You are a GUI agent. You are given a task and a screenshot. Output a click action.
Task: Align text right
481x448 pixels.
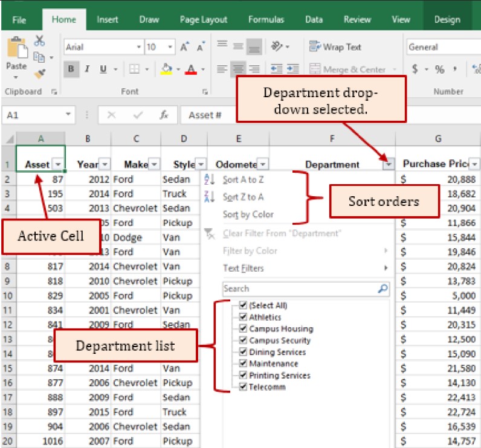click(x=254, y=69)
